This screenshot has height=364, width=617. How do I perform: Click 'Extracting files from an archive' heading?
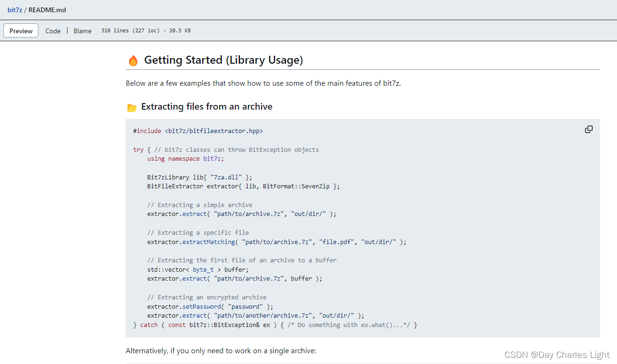pyautogui.click(x=207, y=107)
